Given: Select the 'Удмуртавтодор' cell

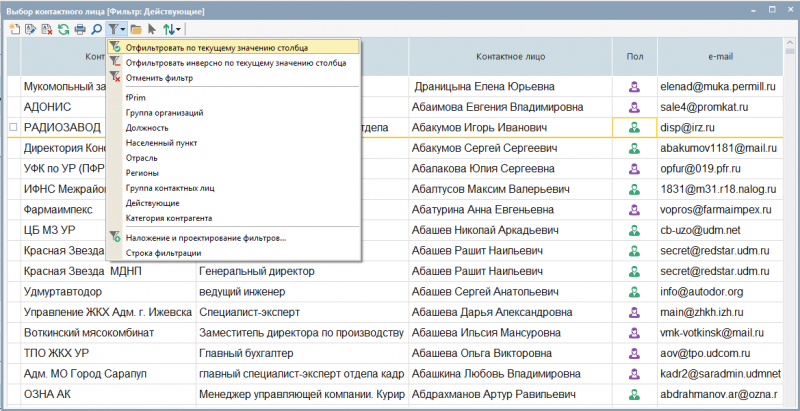Looking at the screenshot, I should 108,292.
